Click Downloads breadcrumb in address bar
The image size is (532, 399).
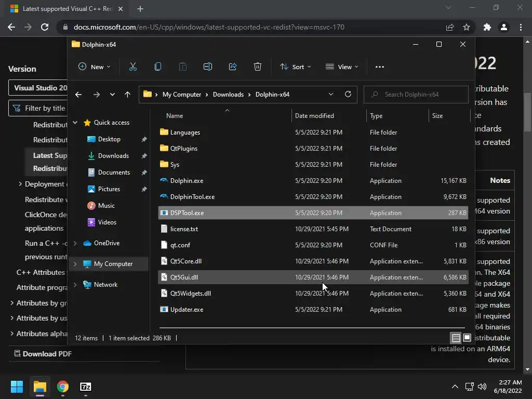[x=228, y=95]
